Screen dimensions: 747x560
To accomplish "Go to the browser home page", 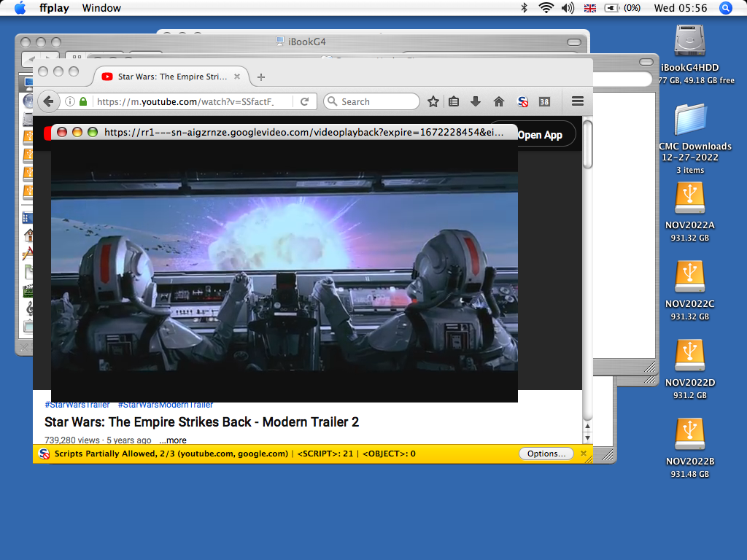I will (x=499, y=101).
